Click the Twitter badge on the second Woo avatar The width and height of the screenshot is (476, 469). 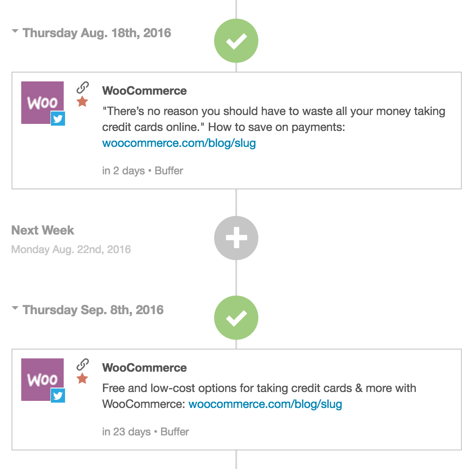[x=58, y=395]
